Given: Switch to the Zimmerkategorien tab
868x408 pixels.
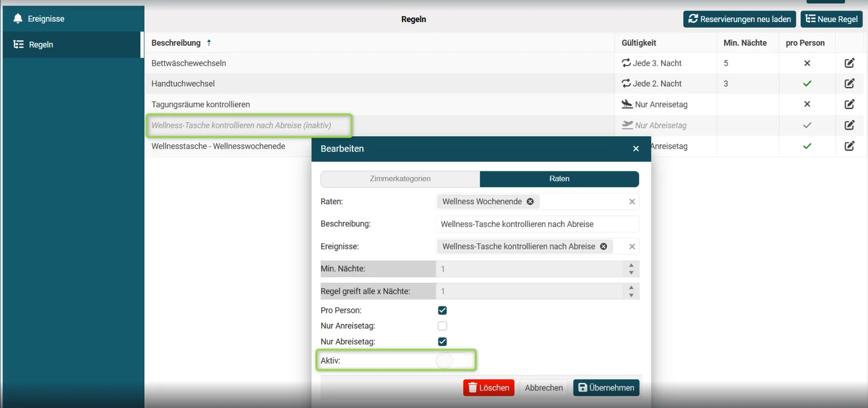Looking at the screenshot, I should pyautogui.click(x=400, y=178).
